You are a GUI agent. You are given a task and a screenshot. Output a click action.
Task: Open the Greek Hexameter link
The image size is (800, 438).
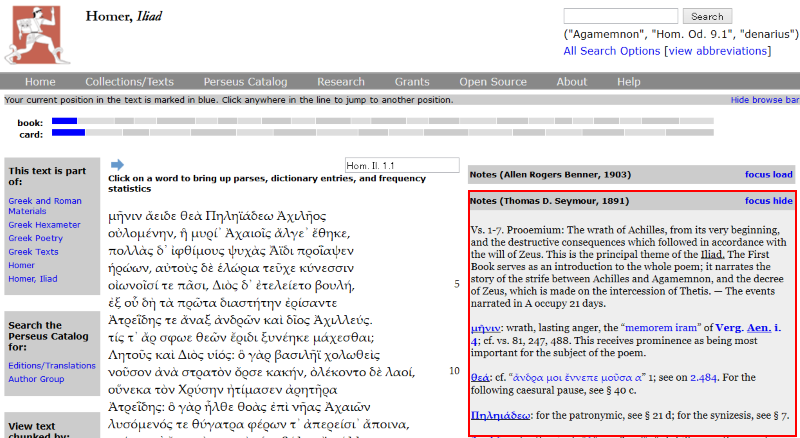click(44, 225)
